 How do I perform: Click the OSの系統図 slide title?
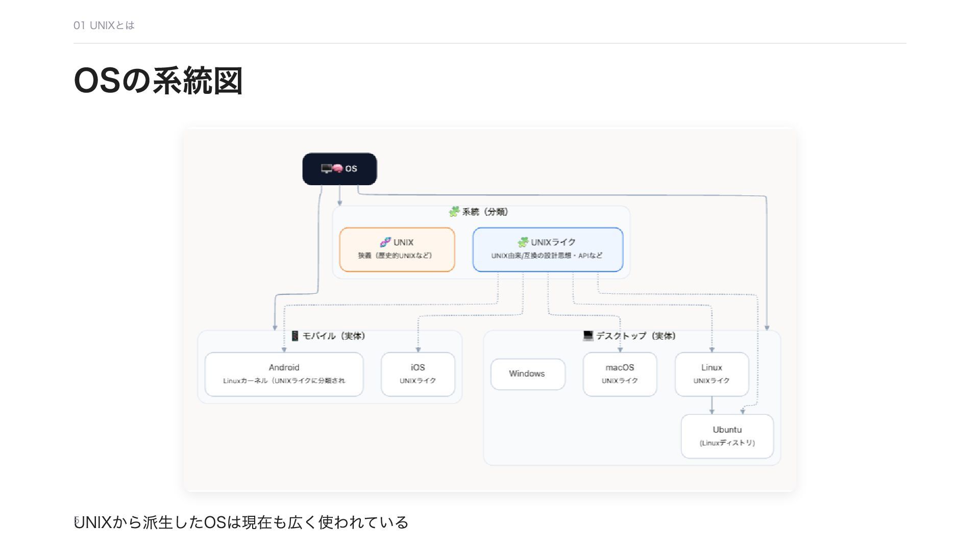click(158, 81)
